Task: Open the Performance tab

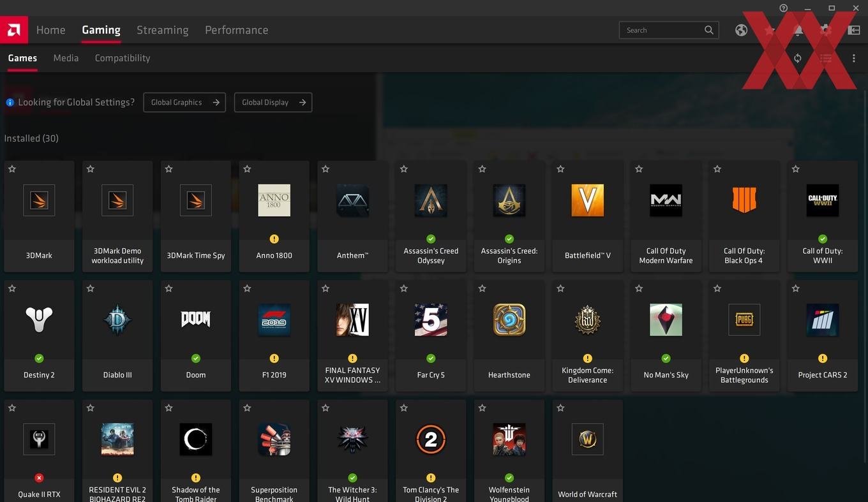Action: (236, 30)
